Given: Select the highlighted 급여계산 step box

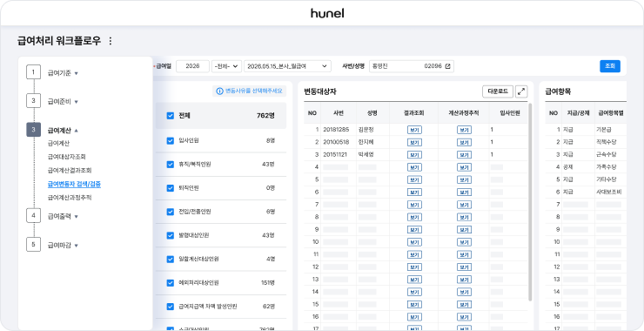Looking at the screenshot, I should (x=33, y=130).
